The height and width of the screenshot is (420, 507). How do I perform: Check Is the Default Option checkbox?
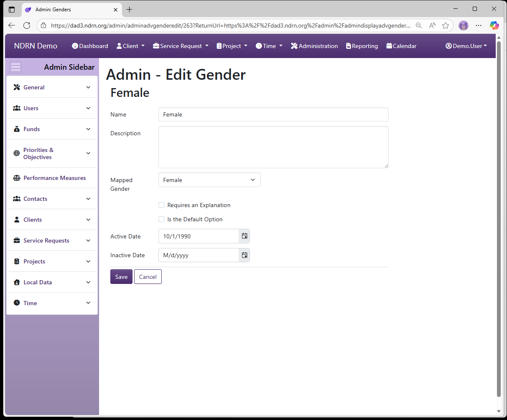pos(161,219)
